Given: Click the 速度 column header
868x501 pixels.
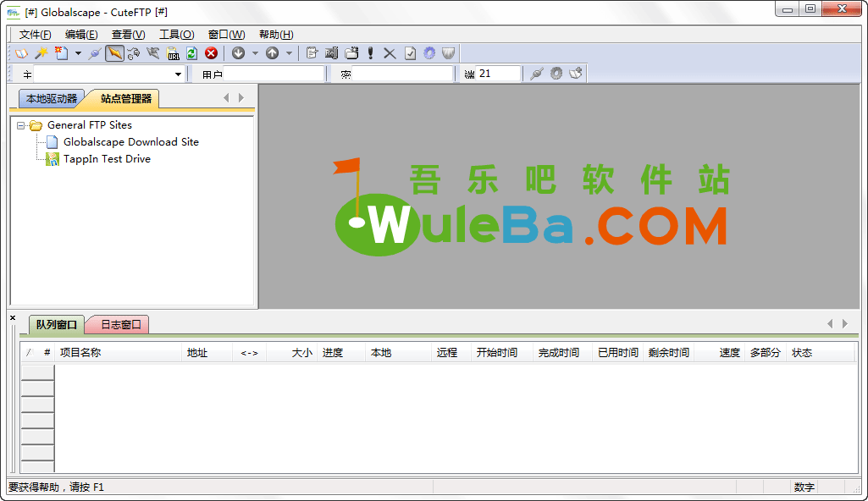Looking at the screenshot, I should click(x=720, y=353).
